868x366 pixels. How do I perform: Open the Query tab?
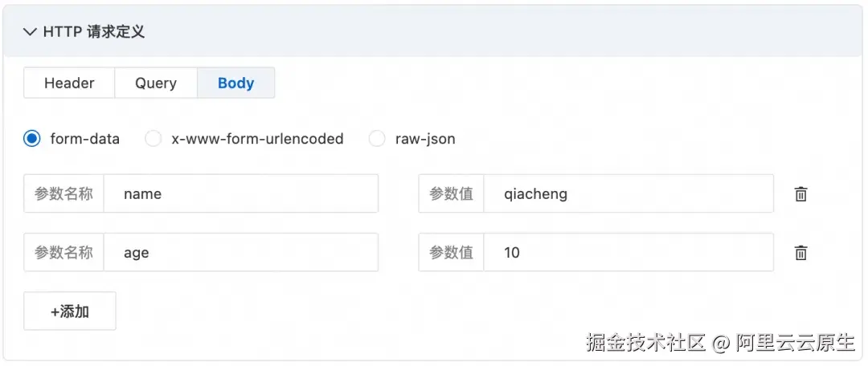point(155,83)
